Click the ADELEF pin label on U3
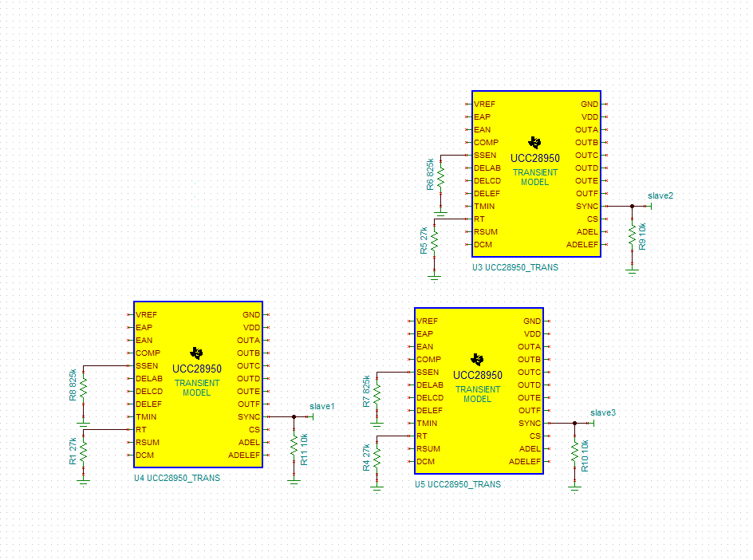The width and height of the screenshot is (753, 560). [x=582, y=244]
